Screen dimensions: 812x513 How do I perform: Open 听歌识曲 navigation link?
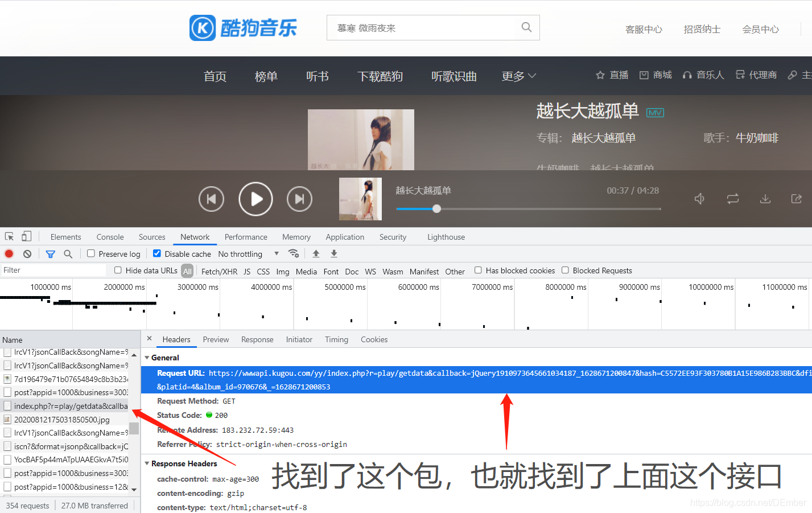tap(454, 76)
